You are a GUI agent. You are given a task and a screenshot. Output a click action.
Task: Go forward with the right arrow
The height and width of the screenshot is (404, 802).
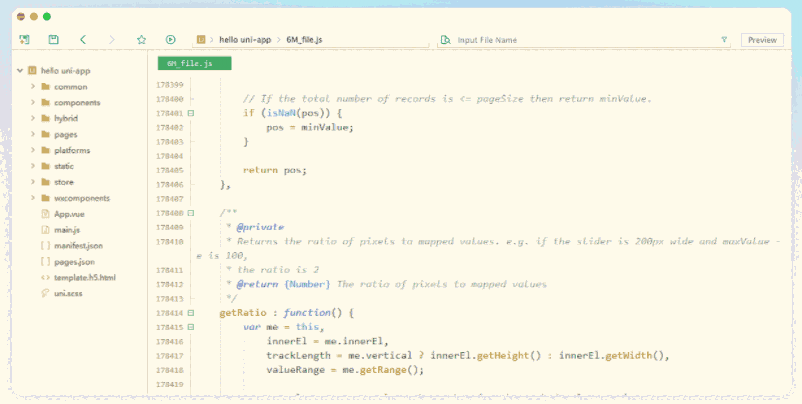(x=112, y=40)
